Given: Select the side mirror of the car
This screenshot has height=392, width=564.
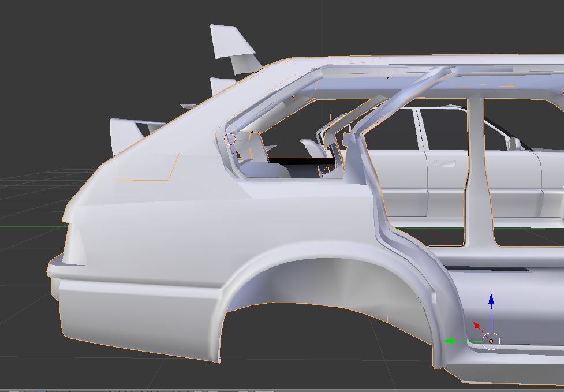Looking at the screenshot, I should point(514,144).
